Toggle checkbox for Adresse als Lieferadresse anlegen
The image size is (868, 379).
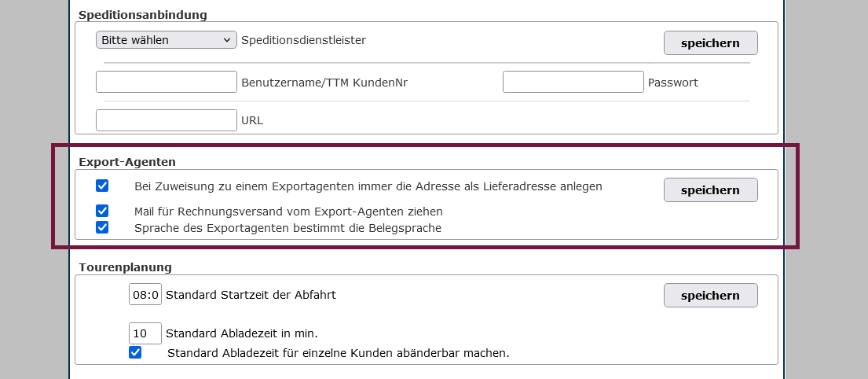(x=102, y=186)
